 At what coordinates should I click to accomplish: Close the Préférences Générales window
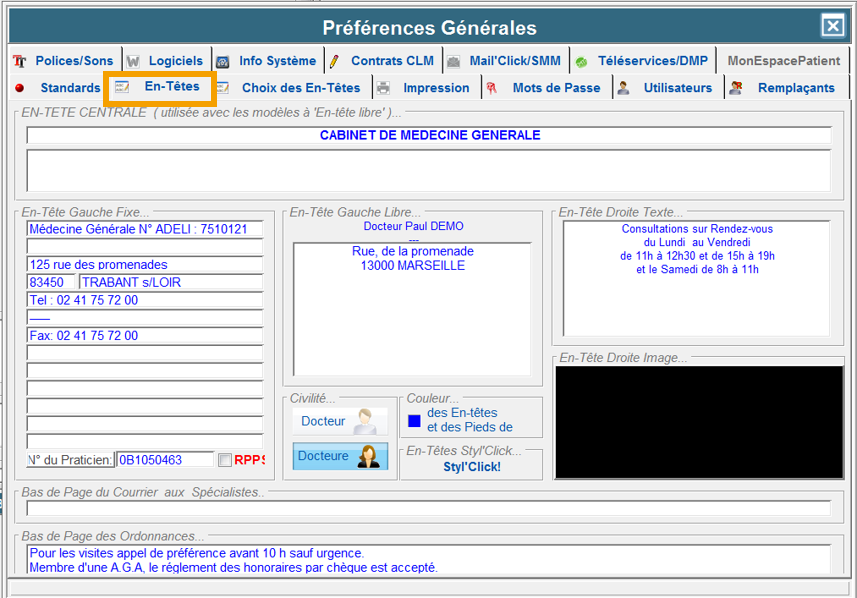(832, 26)
